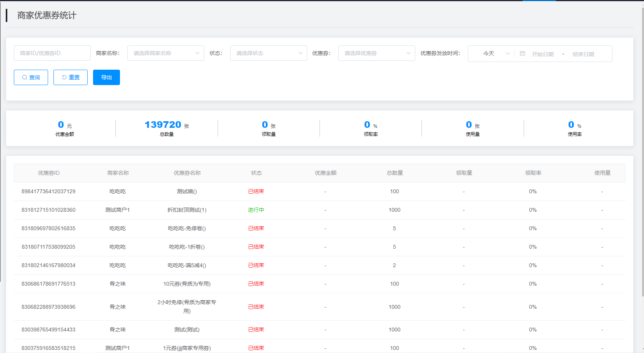644x353 pixels.
Task: Click merchant name 骨之味 in 10元券 row
Action: click(x=118, y=284)
